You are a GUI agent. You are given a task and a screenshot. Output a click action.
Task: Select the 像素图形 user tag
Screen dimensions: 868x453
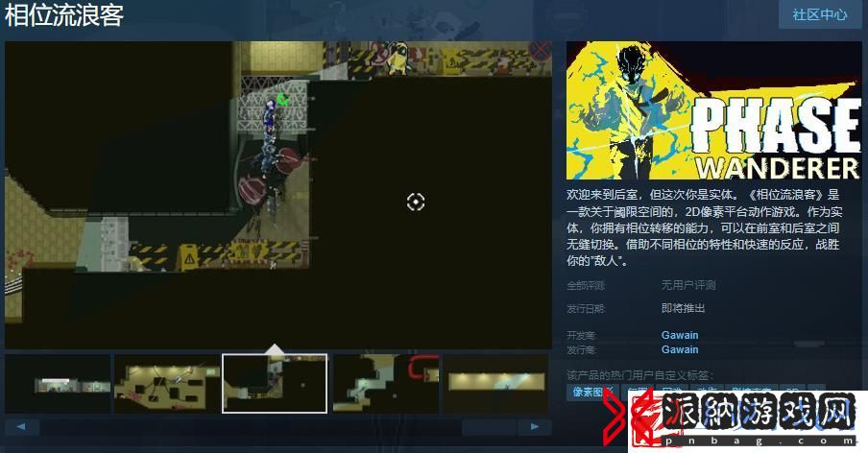tap(591, 393)
